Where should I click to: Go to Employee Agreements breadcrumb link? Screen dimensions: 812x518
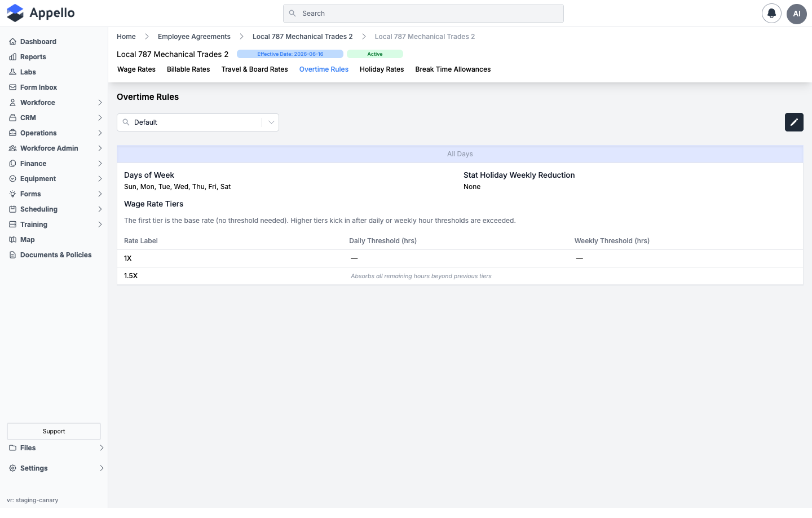[194, 37]
